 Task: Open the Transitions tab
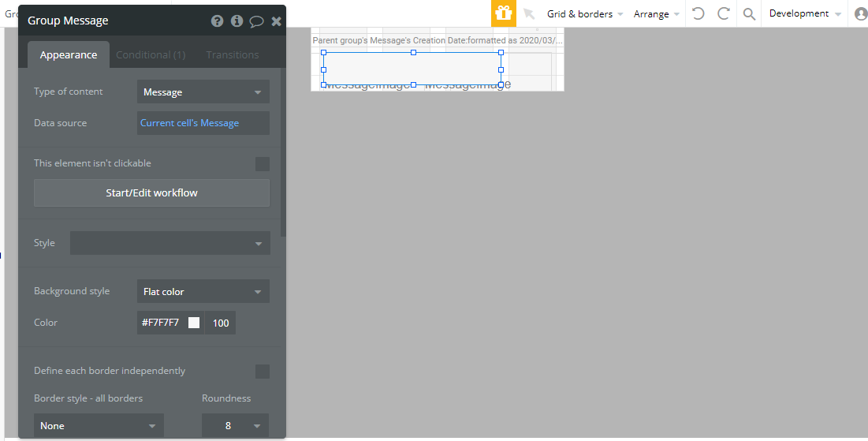[x=233, y=55]
